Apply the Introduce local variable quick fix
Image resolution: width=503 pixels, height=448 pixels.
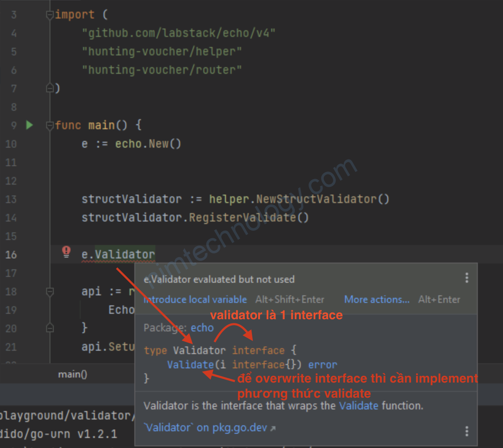196,300
